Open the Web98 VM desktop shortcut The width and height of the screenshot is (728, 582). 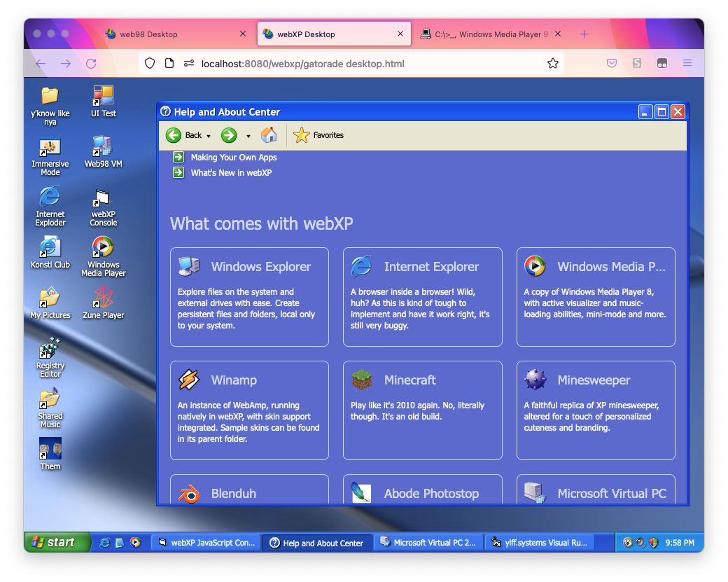click(x=104, y=147)
